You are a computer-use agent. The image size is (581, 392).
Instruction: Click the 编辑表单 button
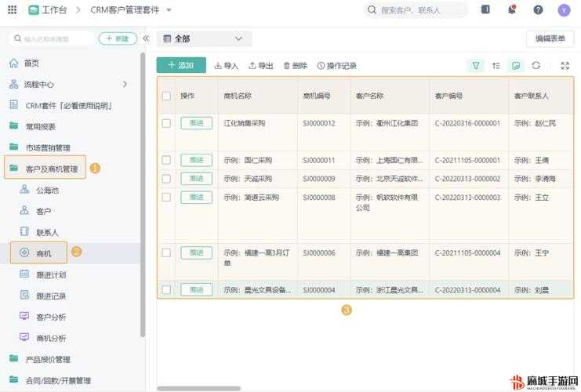click(x=550, y=38)
